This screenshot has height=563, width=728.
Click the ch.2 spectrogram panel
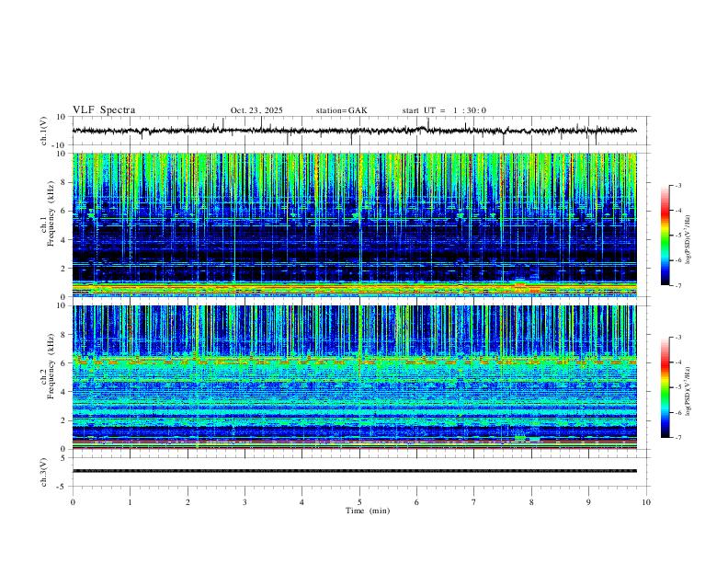pos(354,377)
